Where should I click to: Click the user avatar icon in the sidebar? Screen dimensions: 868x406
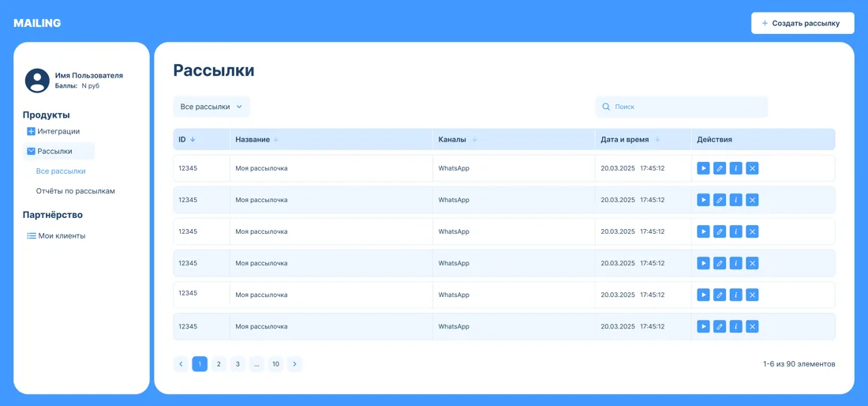click(x=37, y=81)
